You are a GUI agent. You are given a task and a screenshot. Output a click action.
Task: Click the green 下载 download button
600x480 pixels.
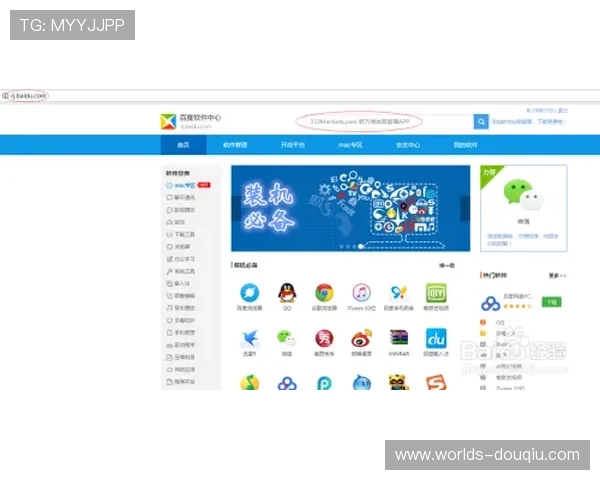tap(551, 302)
